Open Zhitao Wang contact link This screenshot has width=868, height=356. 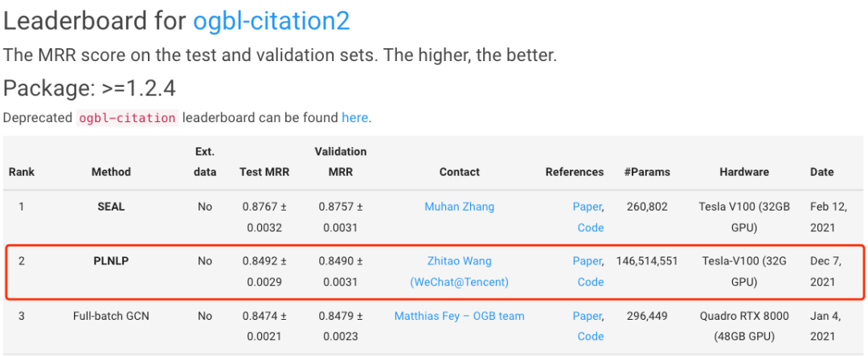tap(459, 261)
